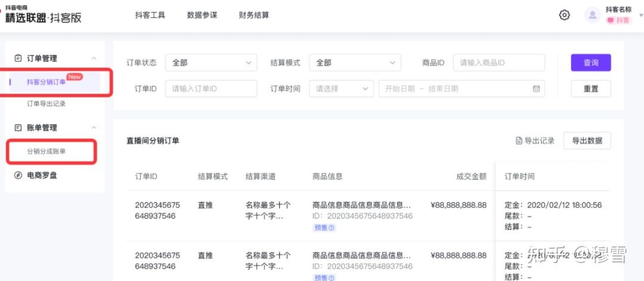Click first row 直推 cell
The image size is (644, 281).
[x=205, y=205]
